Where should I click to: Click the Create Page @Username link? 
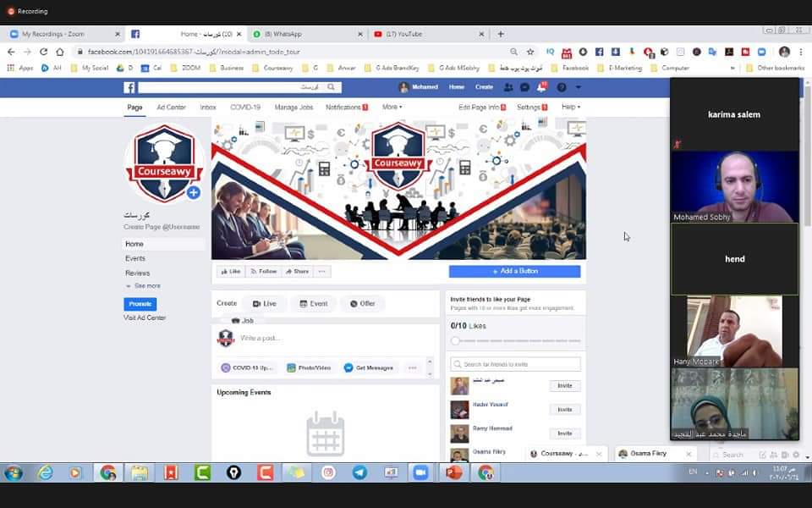[162, 227]
